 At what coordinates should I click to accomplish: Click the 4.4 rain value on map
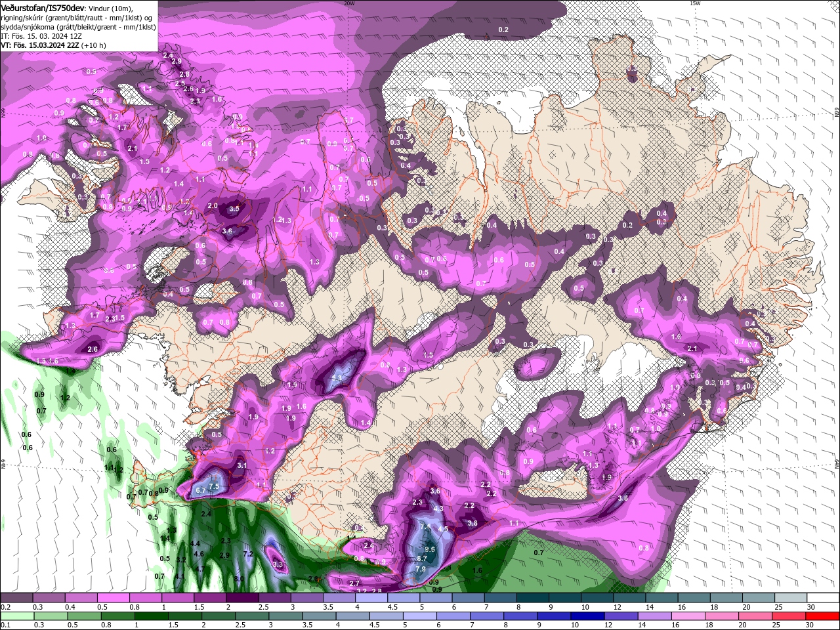point(195,543)
